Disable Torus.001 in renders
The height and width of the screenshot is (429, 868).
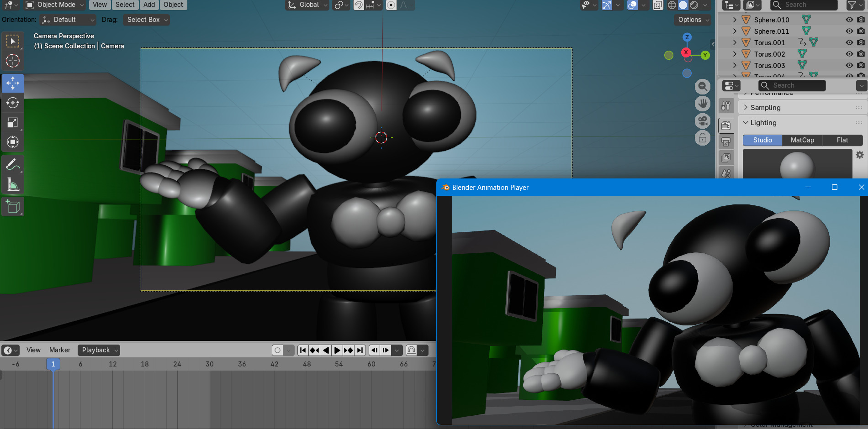861,42
